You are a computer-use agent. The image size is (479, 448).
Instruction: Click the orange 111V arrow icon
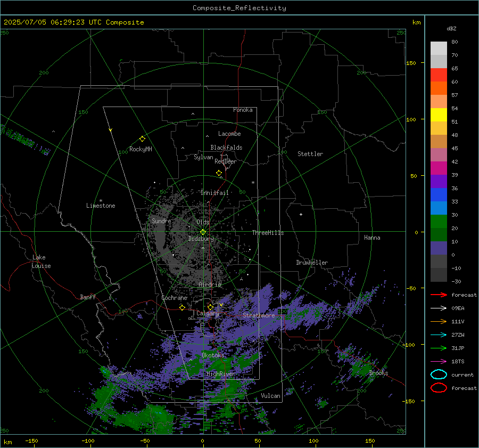[x=439, y=321]
